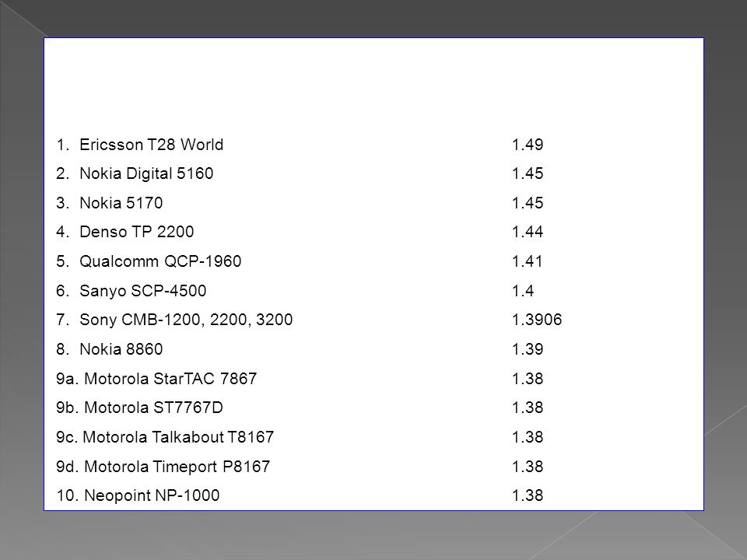The image size is (747, 560).
Task: Select the 'Nokia 5170' list item
Action: click(121, 203)
